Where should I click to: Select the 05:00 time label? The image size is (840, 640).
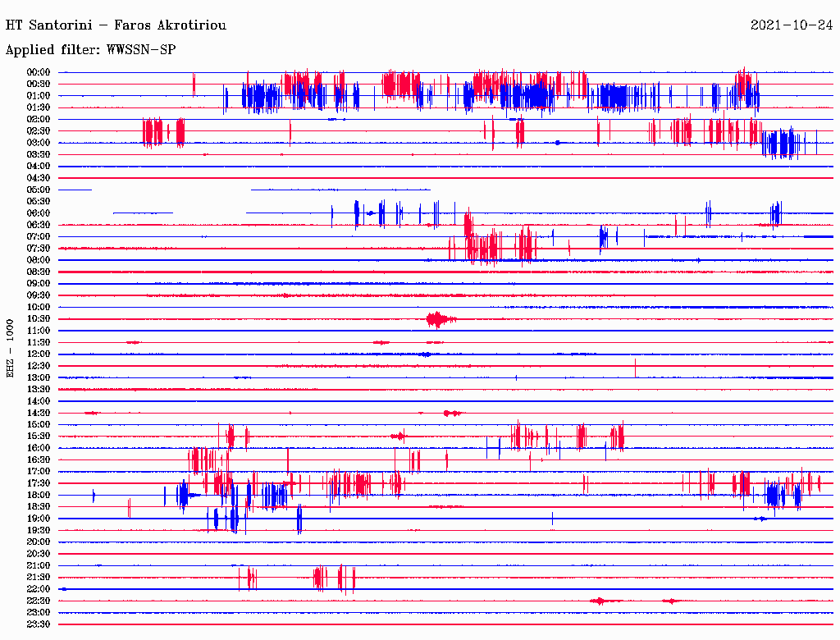coord(39,190)
